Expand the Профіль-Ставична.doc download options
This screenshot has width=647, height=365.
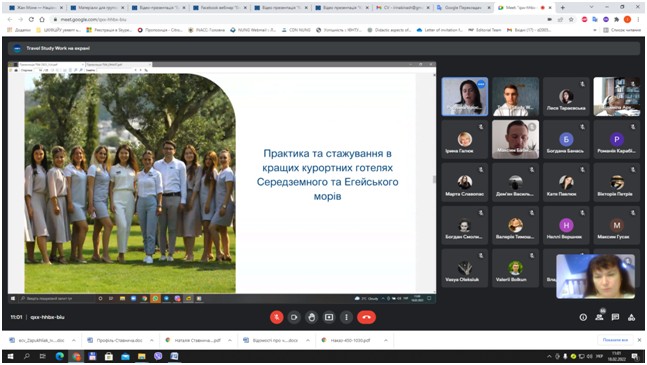click(x=151, y=340)
